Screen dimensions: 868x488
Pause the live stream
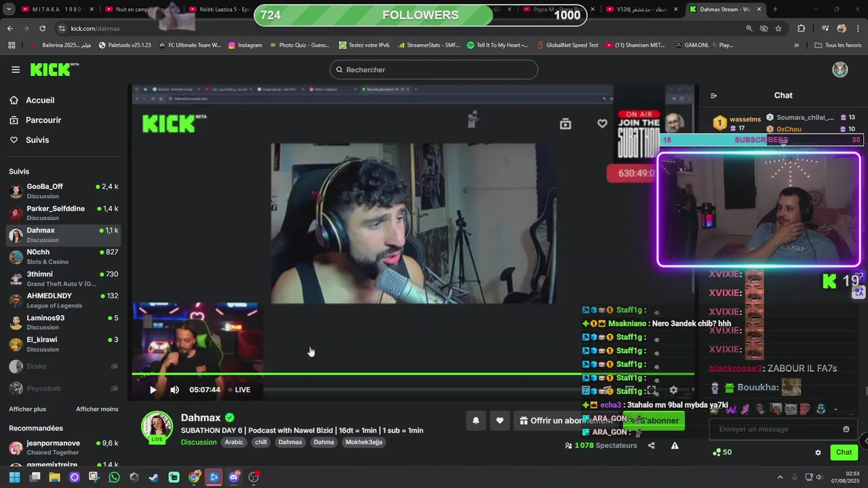[x=153, y=390]
